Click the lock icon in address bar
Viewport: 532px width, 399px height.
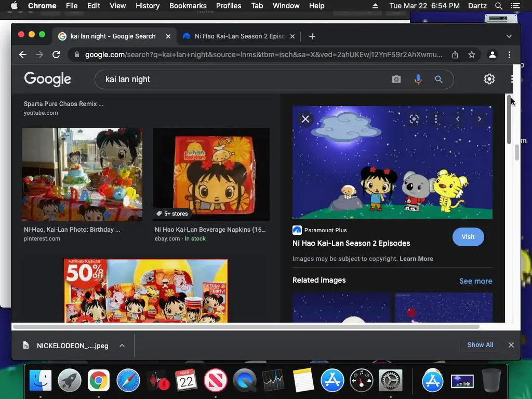point(77,55)
